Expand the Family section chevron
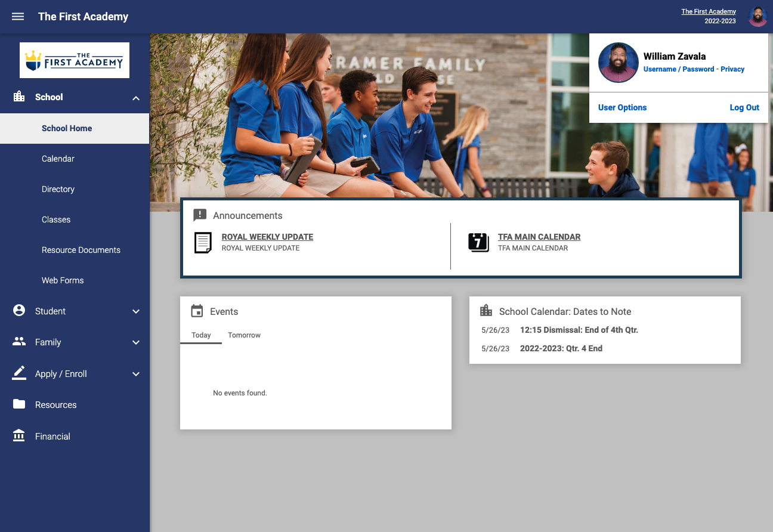Image resolution: width=773 pixels, height=532 pixels. [136, 342]
